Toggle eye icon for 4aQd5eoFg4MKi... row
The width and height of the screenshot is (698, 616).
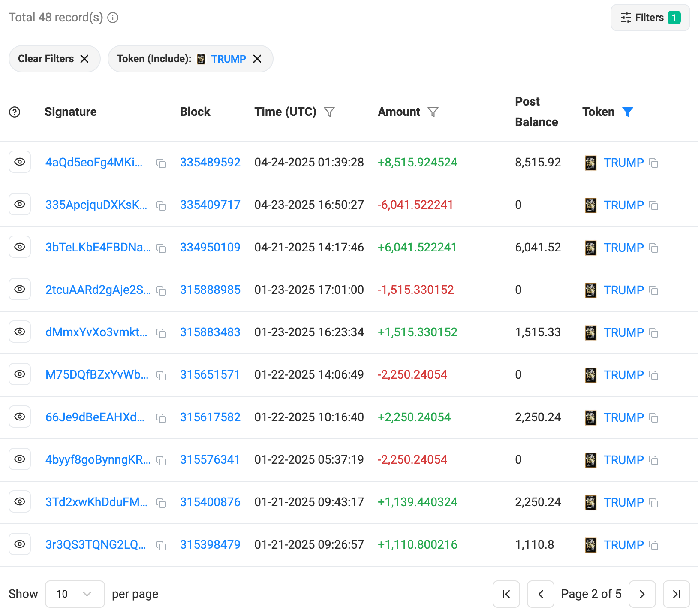pos(20,162)
